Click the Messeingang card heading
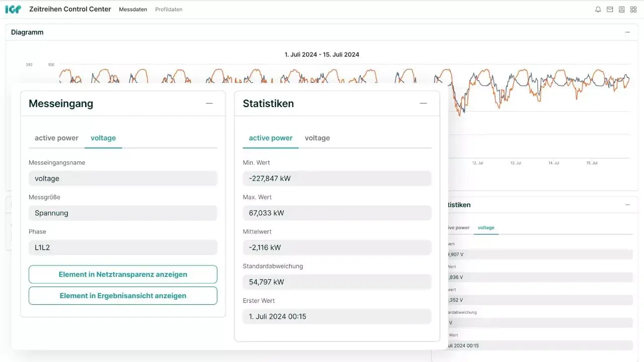 [61, 104]
